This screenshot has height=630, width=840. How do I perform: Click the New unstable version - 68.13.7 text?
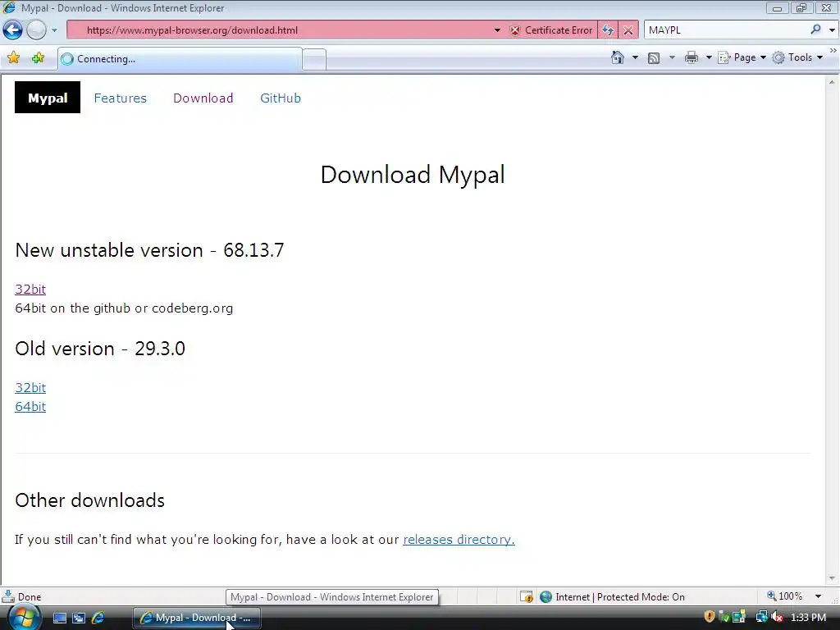pyautogui.click(x=149, y=250)
